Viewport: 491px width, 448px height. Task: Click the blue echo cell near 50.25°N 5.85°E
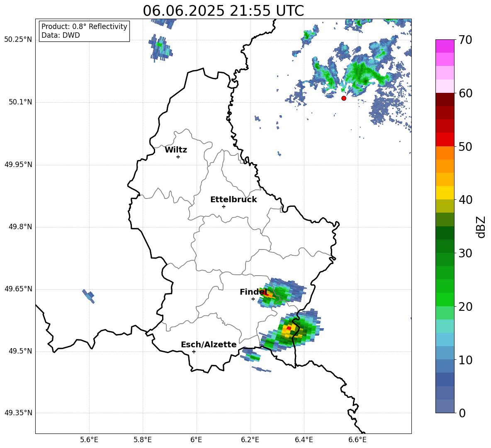tap(160, 48)
